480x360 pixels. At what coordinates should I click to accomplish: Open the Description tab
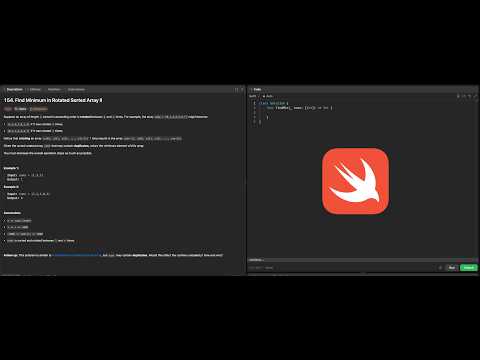click(13, 90)
